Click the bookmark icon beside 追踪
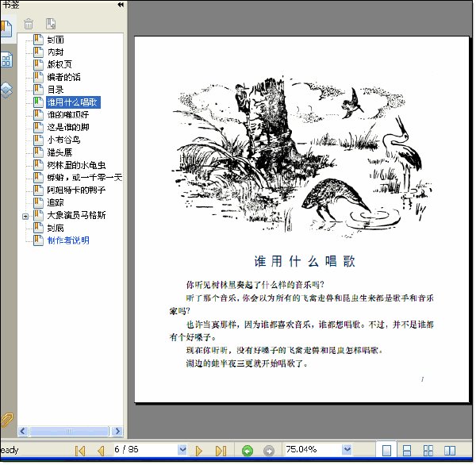The height and width of the screenshot is (465, 476). (38, 202)
